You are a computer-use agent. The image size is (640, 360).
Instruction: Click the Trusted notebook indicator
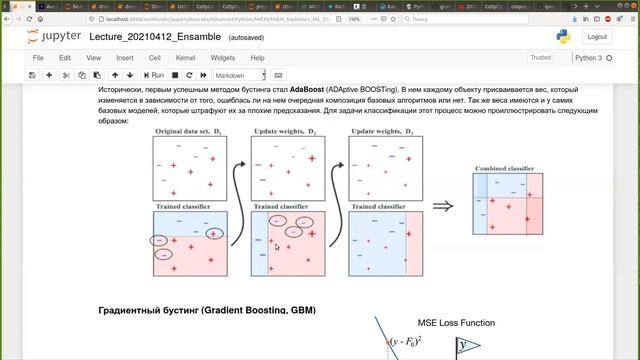[x=541, y=58]
